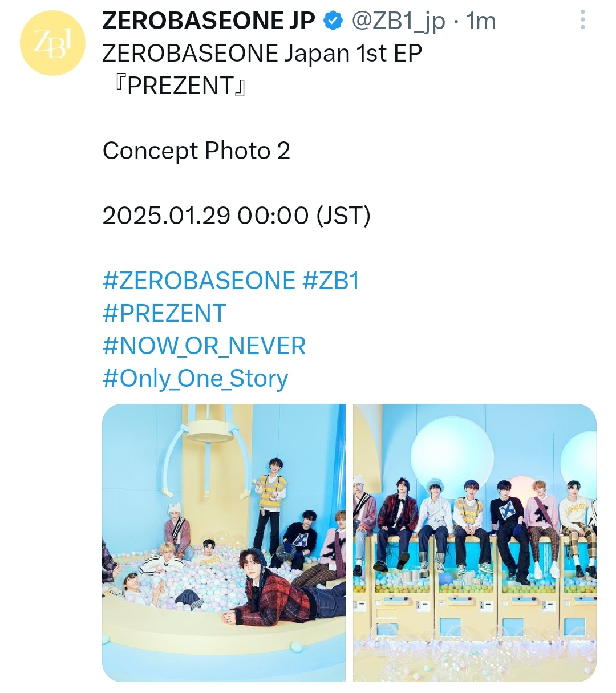Open the ZEROBASEONE JP display name

coord(209,21)
